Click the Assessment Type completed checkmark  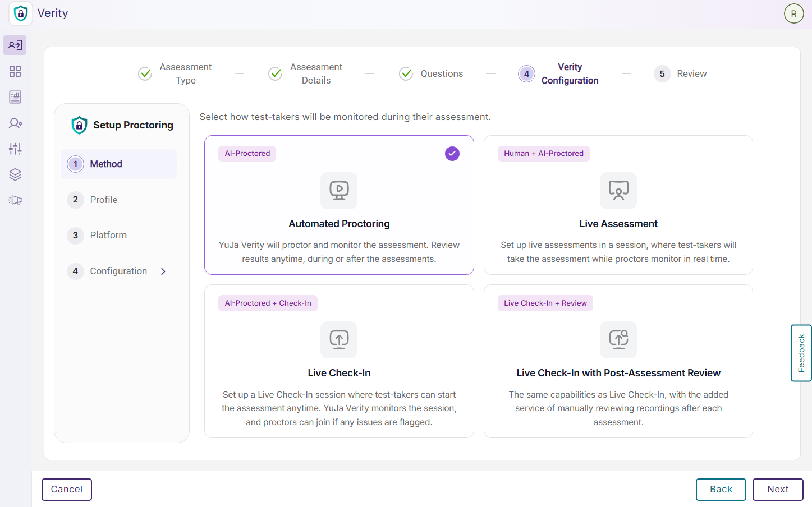pos(145,73)
